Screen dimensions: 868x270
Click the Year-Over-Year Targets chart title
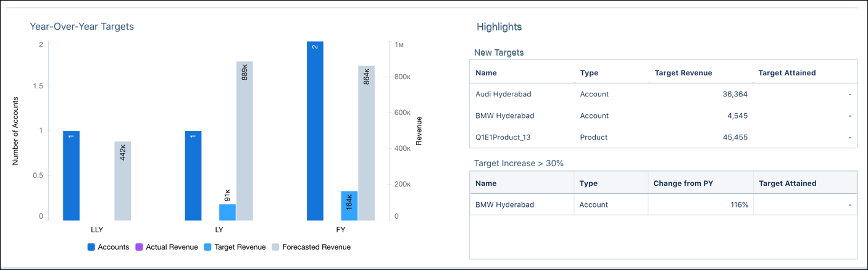pos(82,27)
